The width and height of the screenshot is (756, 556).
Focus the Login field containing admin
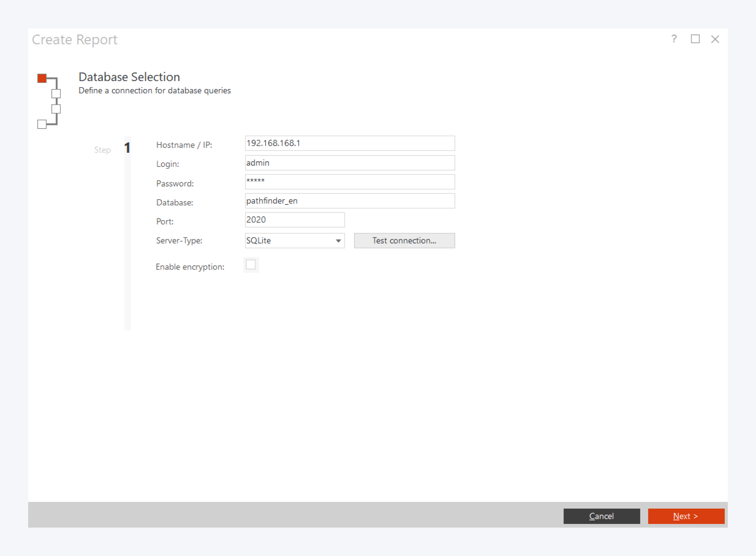pyautogui.click(x=350, y=163)
